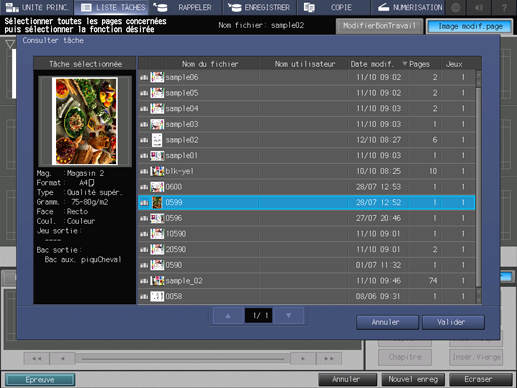Click the 0058 job thumbnail icon
This screenshot has height=388, width=517.
(157, 296)
